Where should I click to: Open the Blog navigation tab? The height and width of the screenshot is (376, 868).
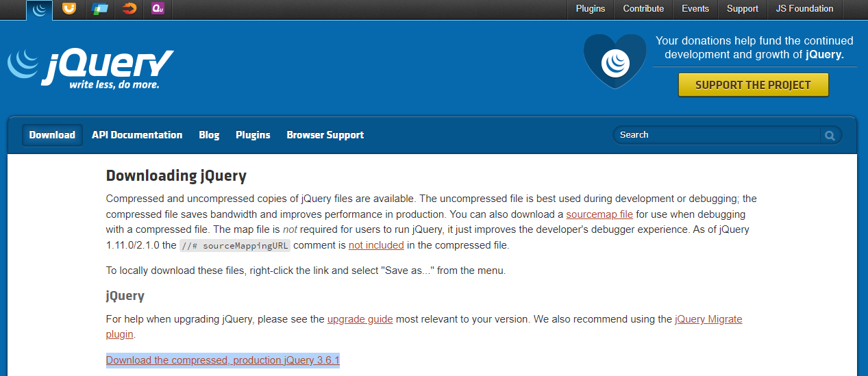(209, 135)
